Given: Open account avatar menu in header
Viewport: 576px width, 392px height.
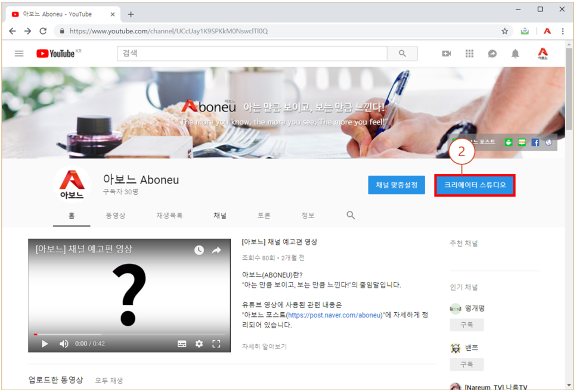Looking at the screenshot, I should [x=543, y=54].
